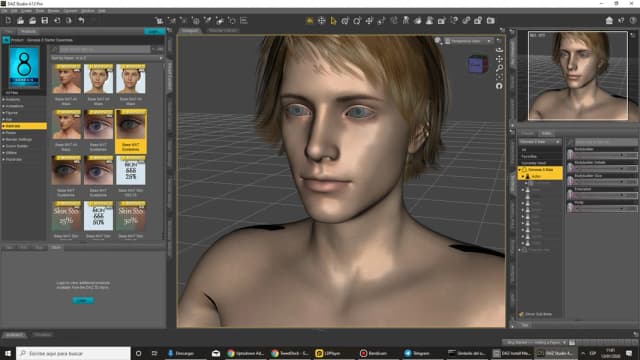
Task: Click the parameters filter input field
Action: [x=606, y=142]
